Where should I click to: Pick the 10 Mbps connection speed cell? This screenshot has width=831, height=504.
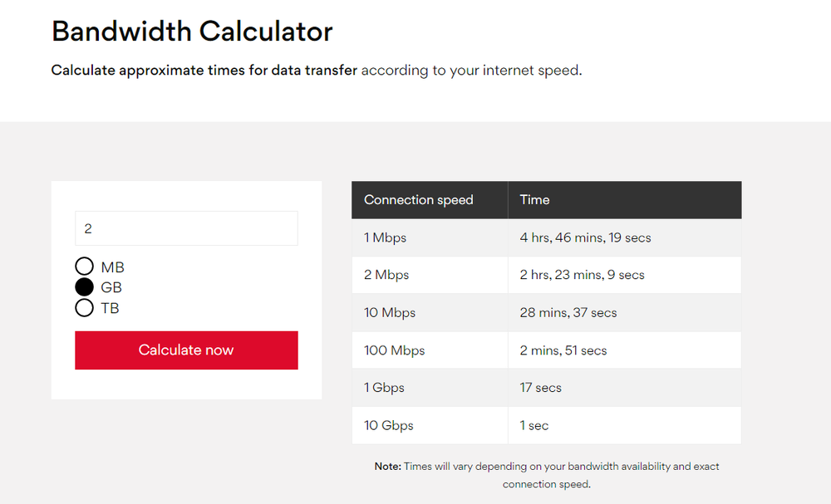tap(390, 313)
